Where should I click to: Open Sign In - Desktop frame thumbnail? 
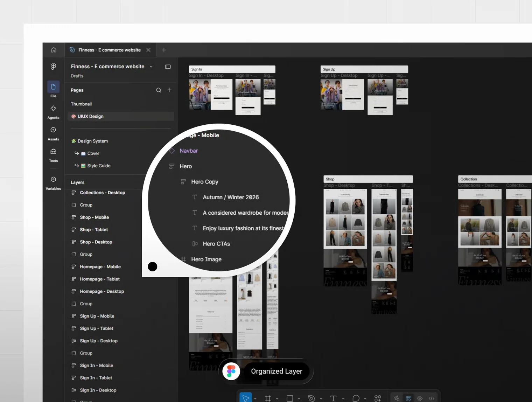pos(211,95)
